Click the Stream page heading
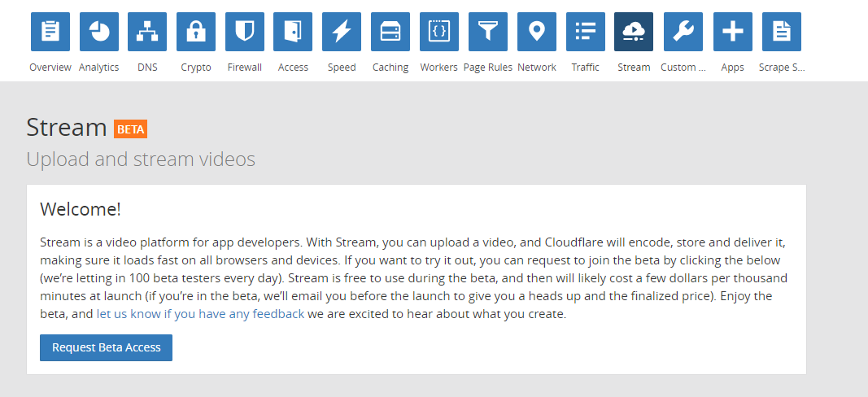Screen dimensions: 868x397 point(67,128)
